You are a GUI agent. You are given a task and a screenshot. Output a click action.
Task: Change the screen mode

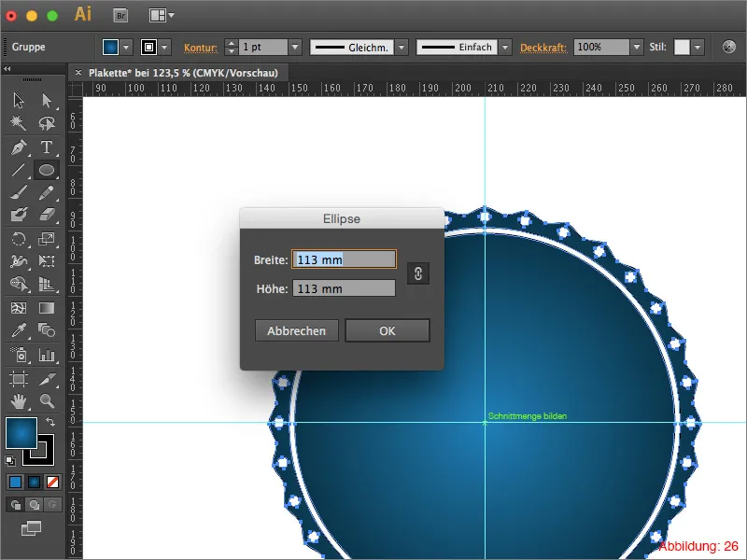[x=32, y=528]
